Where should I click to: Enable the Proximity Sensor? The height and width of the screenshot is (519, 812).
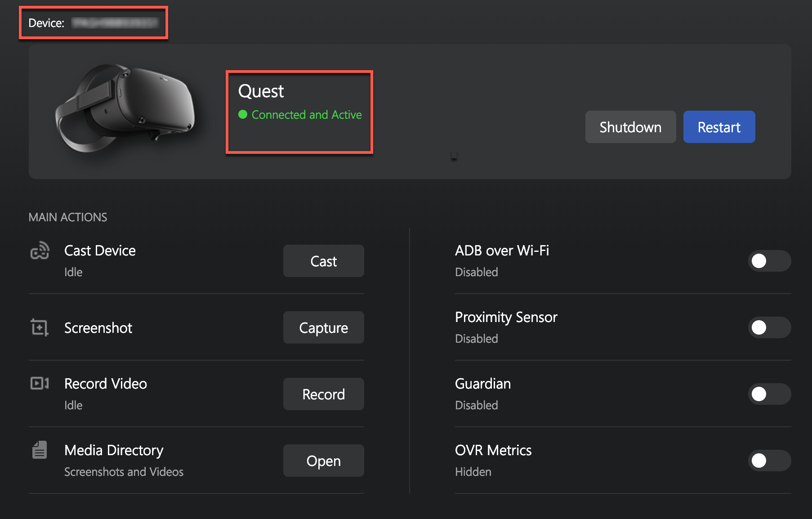click(769, 327)
